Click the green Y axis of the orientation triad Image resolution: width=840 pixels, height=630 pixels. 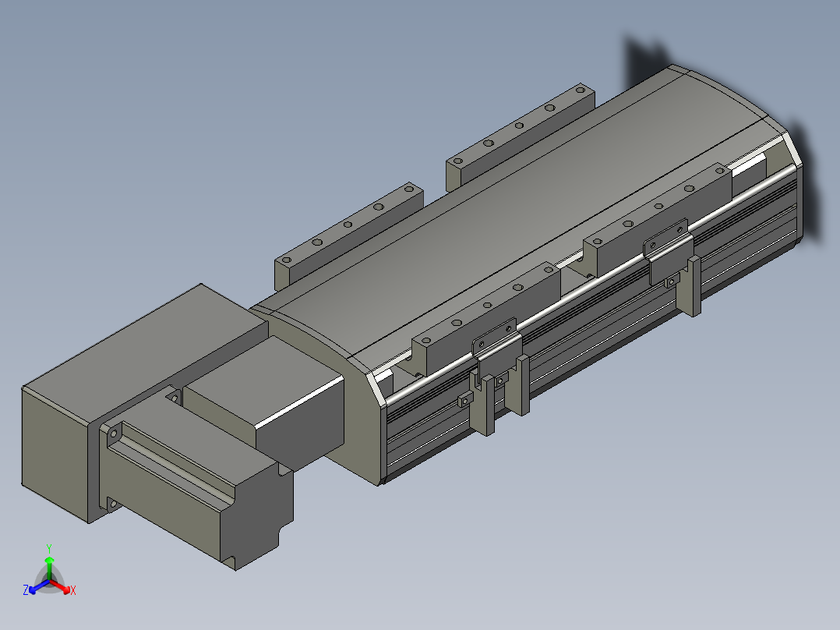(49, 568)
